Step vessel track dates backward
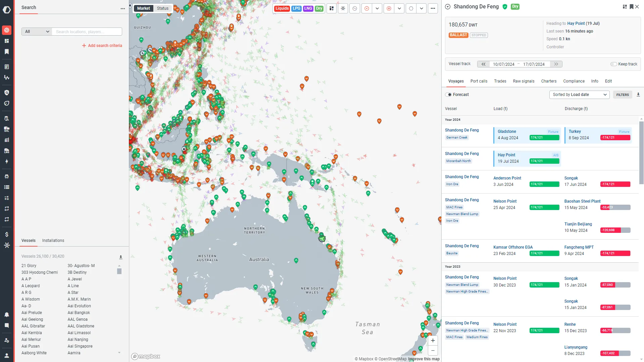This screenshot has width=644, height=362. tap(483, 64)
